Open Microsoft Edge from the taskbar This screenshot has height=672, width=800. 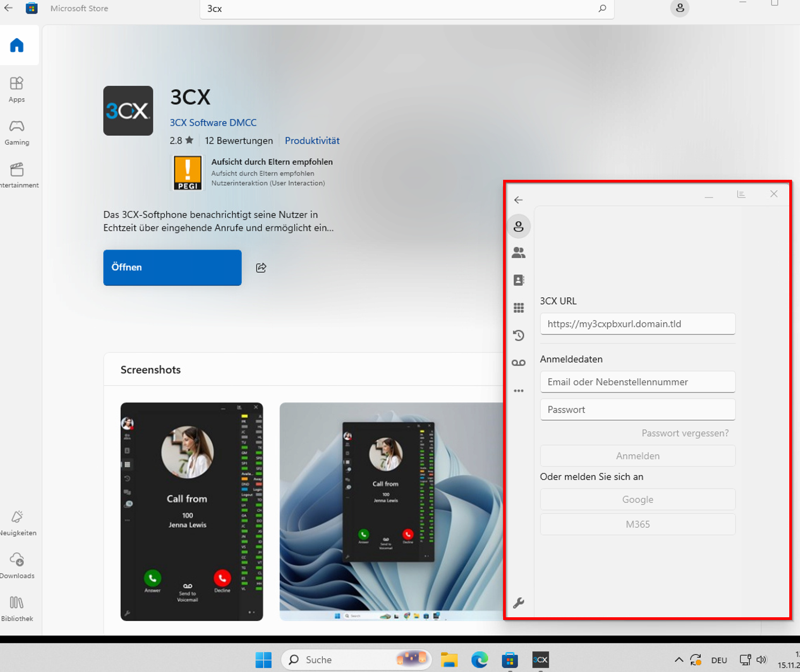tap(479, 660)
